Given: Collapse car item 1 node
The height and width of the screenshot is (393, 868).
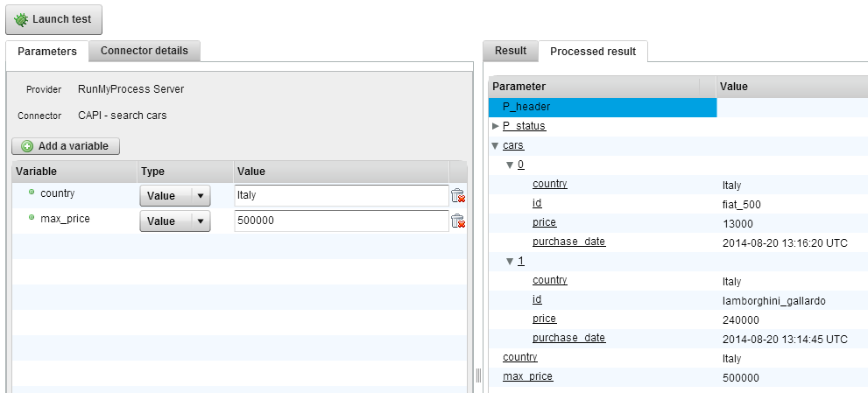Looking at the screenshot, I should [511, 262].
